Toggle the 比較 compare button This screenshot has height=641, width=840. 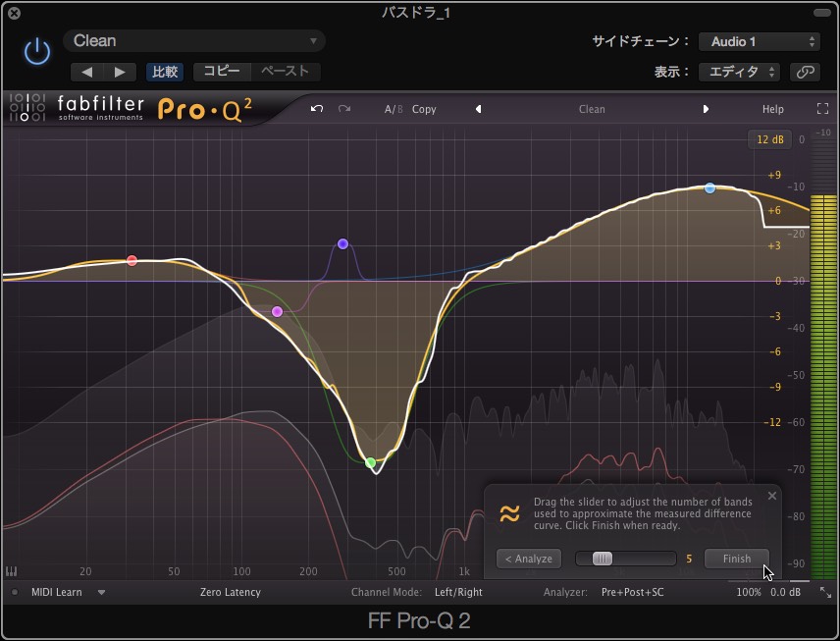pyautogui.click(x=165, y=72)
